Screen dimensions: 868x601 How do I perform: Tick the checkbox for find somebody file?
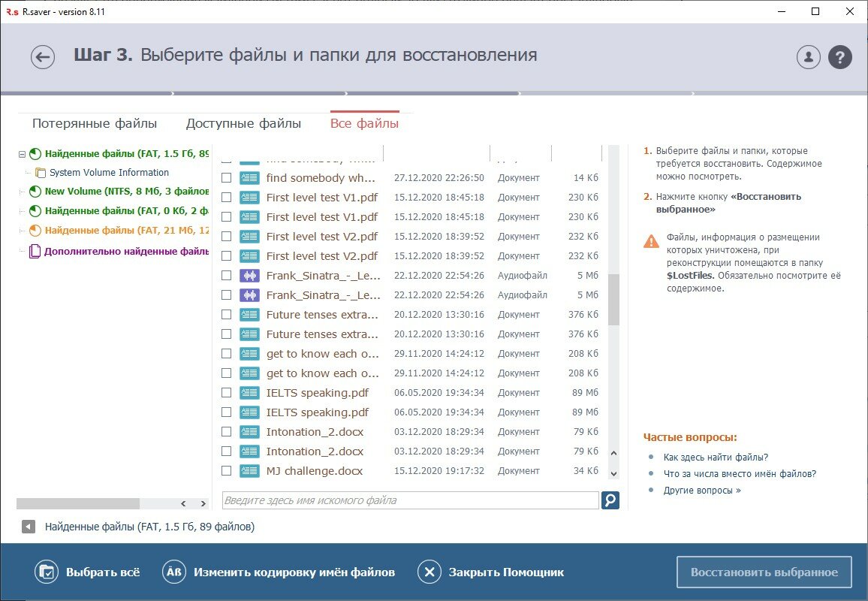(227, 178)
